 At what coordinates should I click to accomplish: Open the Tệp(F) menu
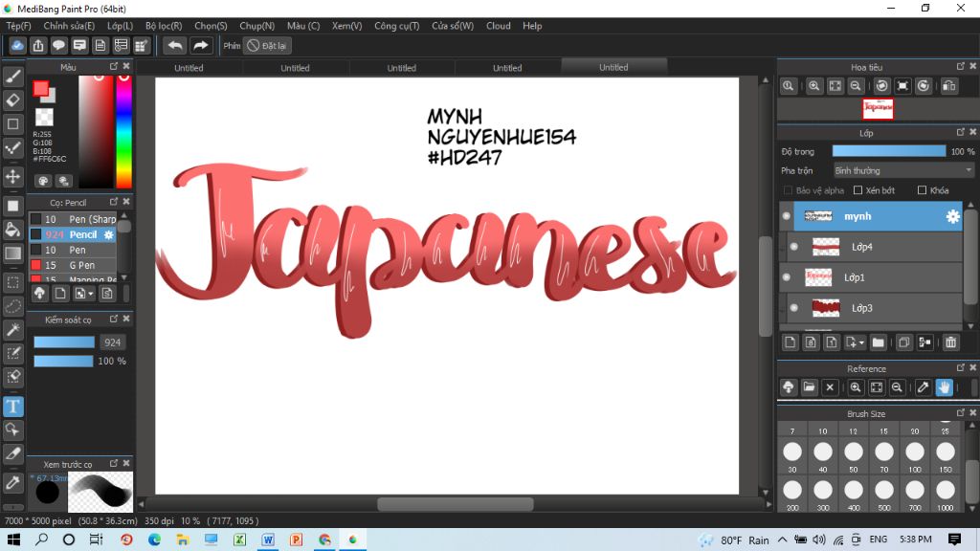[x=19, y=26]
